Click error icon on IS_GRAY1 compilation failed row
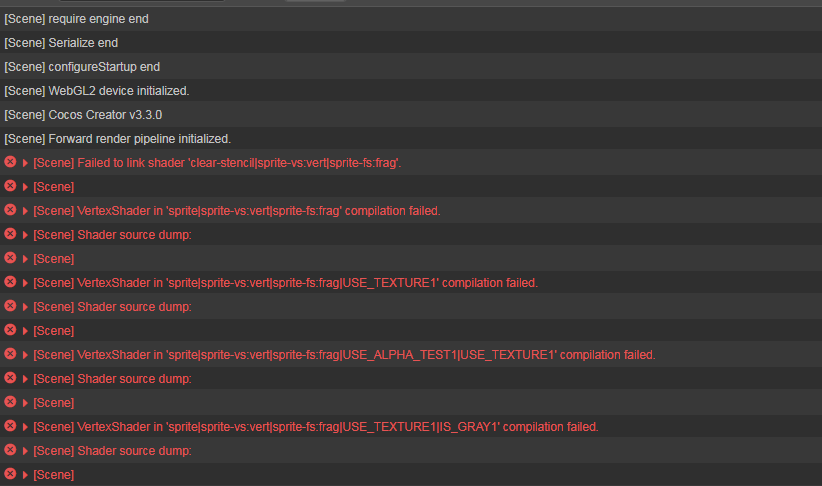Viewport: 822px width, 486px height. tap(10, 426)
